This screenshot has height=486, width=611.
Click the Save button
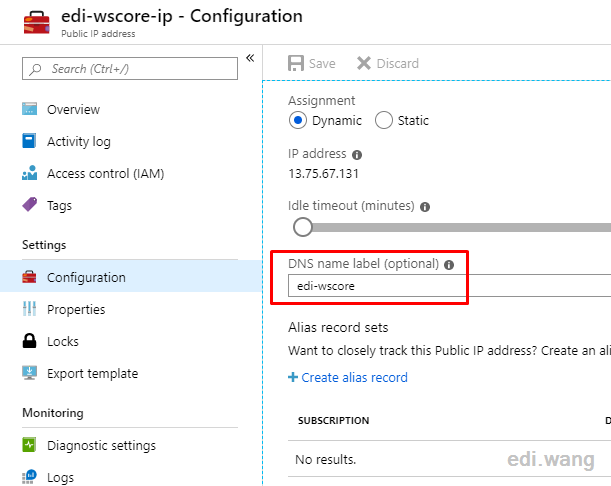[312, 63]
